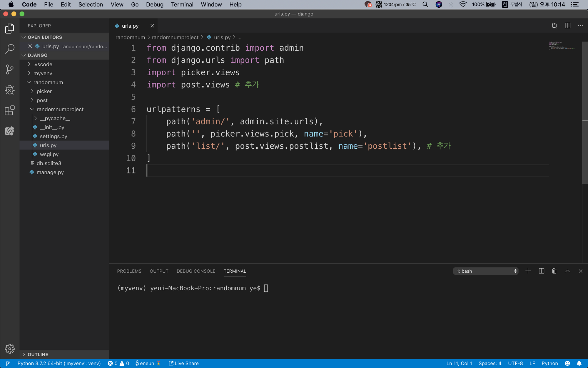
Task: Open the bash terminal selector dropdown
Action: click(486, 271)
